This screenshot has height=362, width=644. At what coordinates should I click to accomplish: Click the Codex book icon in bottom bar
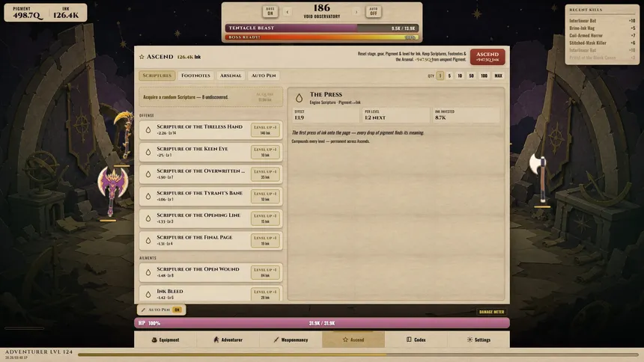pyautogui.click(x=409, y=340)
